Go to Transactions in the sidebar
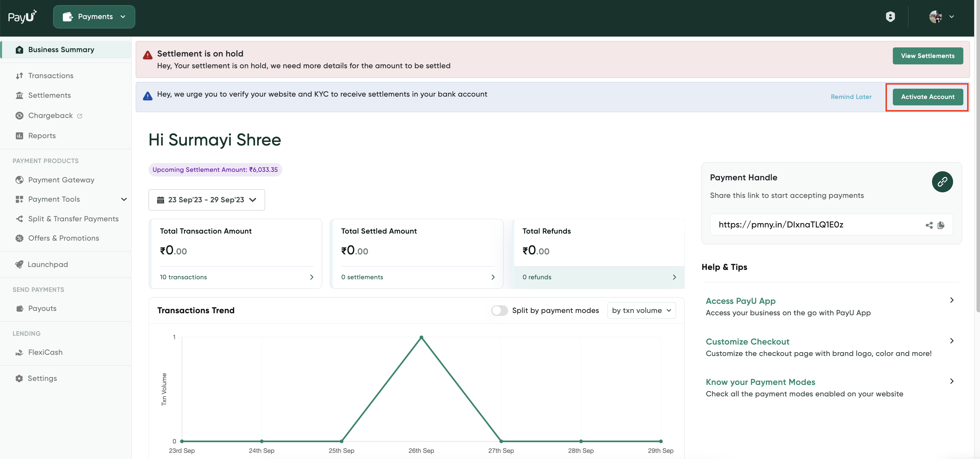Screen dimensions: 980x459 tap(51, 76)
